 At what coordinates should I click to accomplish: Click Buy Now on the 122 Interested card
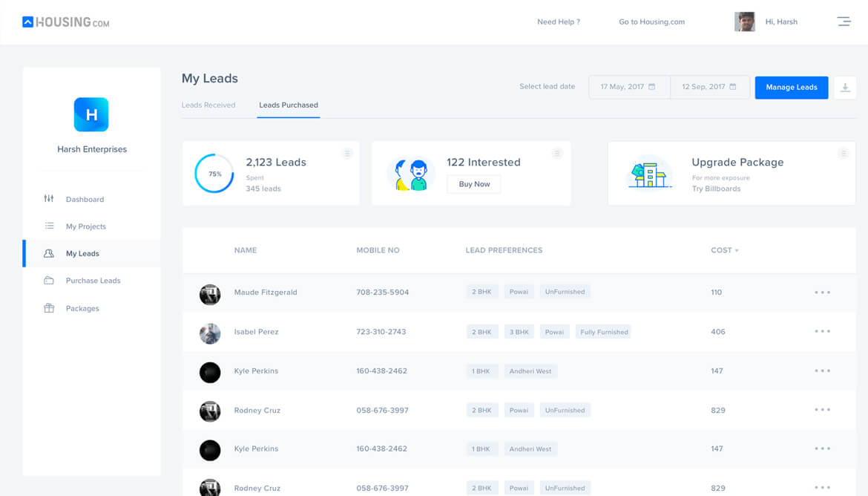point(473,183)
